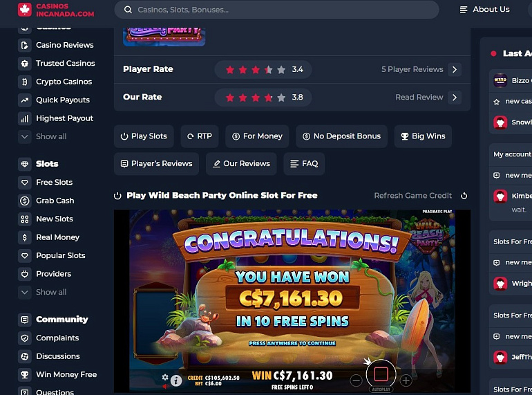Toggle the Autoplay spin button
The image size is (532, 395).
381,375
